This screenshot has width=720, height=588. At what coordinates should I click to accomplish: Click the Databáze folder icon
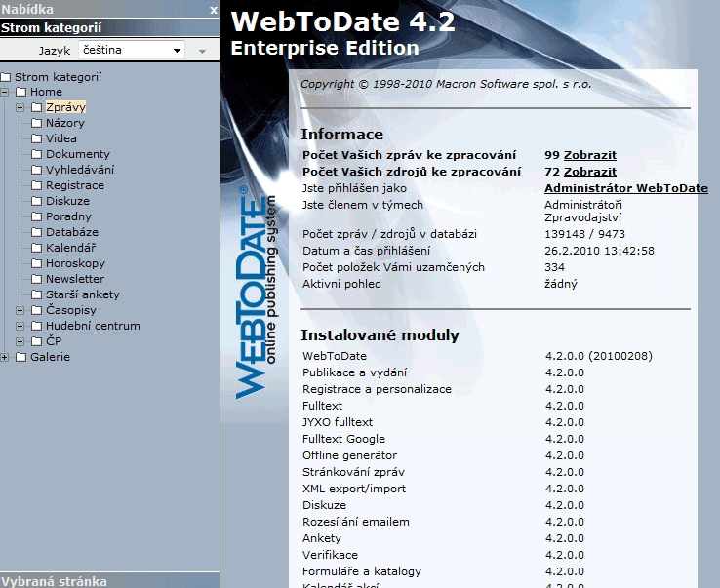tap(36, 232)
